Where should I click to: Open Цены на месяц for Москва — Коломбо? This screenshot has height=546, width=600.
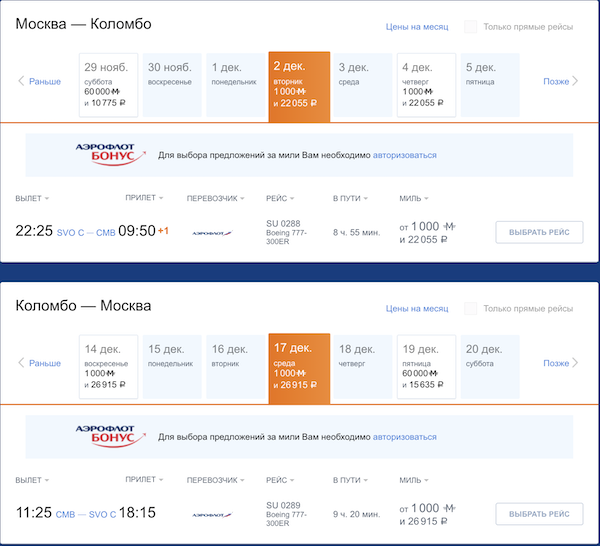coord(416,28)
